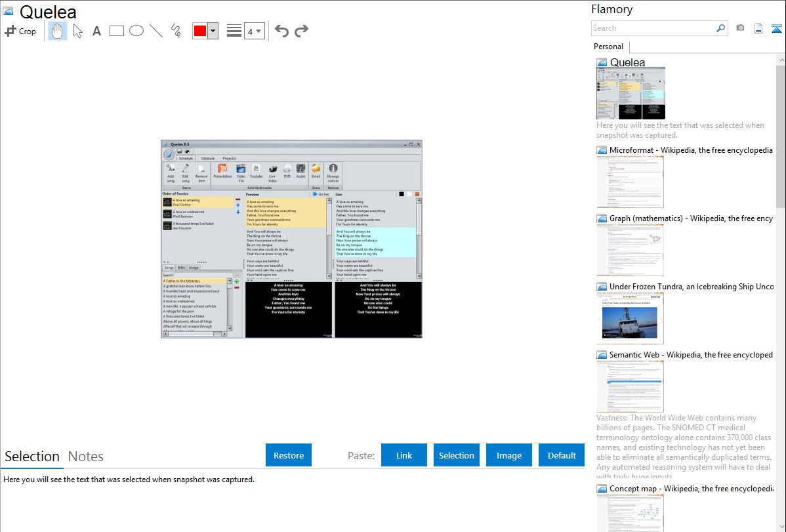Viewport: 786px width, 532px height.
Task: Open the Concept map snapshot thumbnail
Action: point(630,513)
